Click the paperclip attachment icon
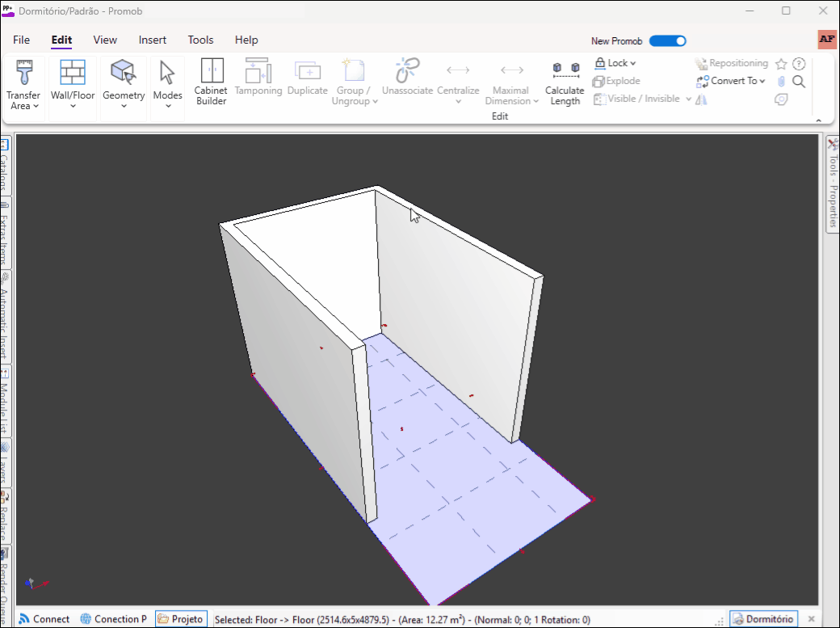 (781, 82)
